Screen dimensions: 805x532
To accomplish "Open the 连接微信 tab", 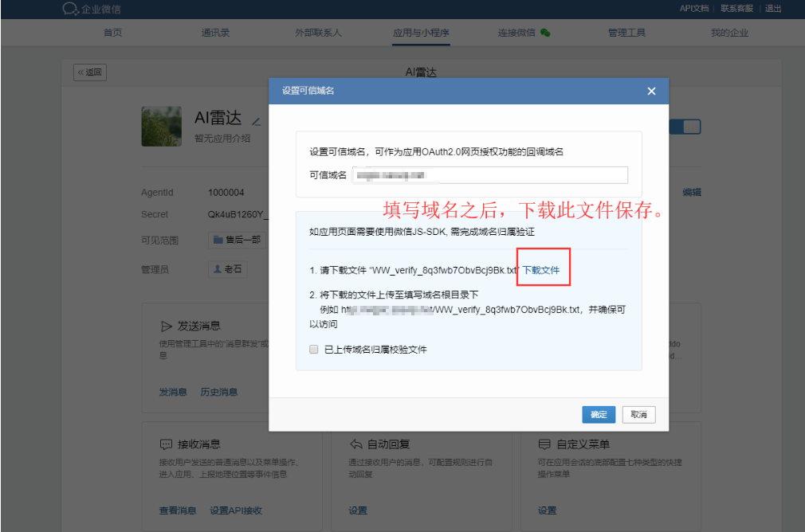I will [516, 33].
